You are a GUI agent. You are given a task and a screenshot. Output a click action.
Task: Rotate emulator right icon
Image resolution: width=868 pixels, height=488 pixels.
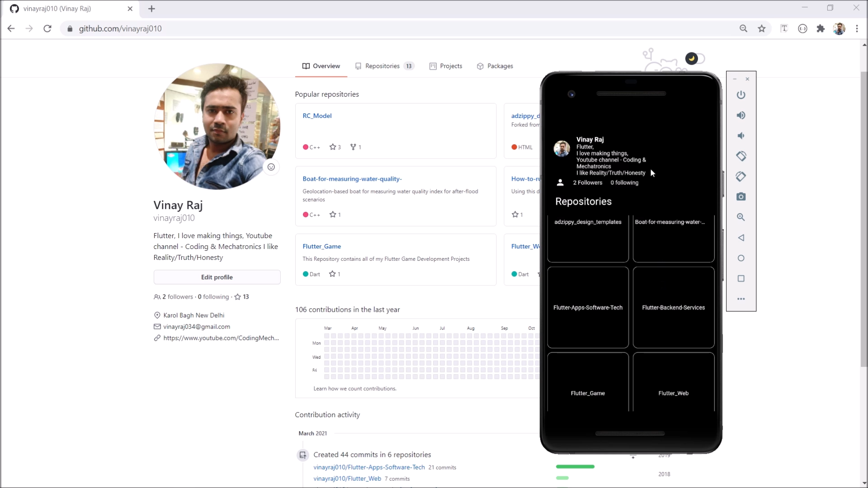point(741,176)
